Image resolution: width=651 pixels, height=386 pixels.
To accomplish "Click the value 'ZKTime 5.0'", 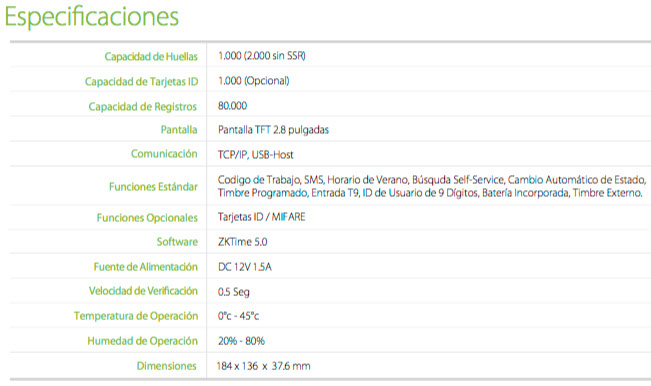I will pyautogui.click(x=242, y=242).
